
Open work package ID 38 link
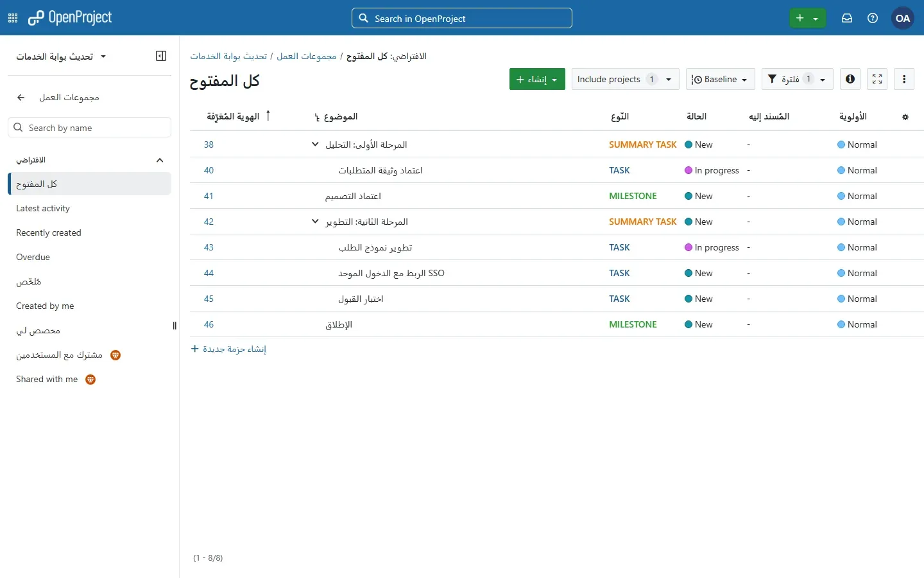coord(209,144)
